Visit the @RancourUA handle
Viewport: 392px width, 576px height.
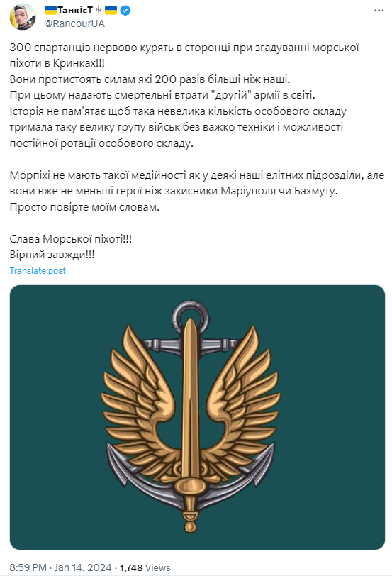click(74, 23)
